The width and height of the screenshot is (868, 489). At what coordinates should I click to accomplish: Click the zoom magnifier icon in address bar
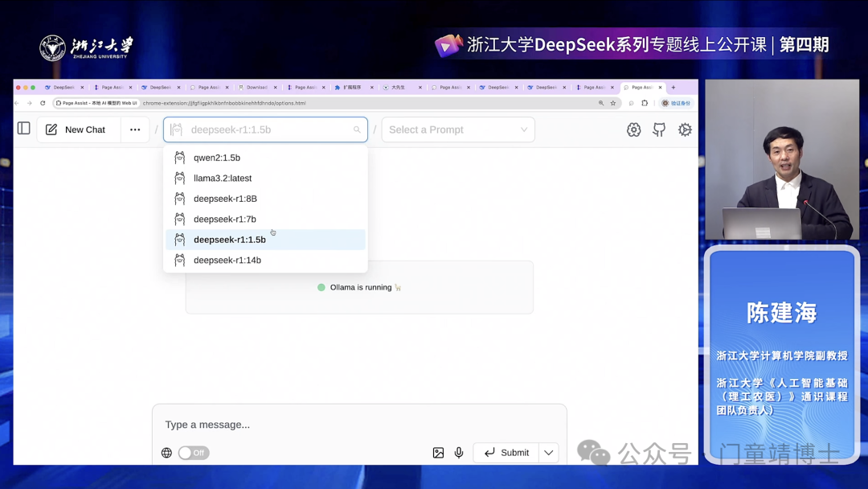[x=601, y=103]
